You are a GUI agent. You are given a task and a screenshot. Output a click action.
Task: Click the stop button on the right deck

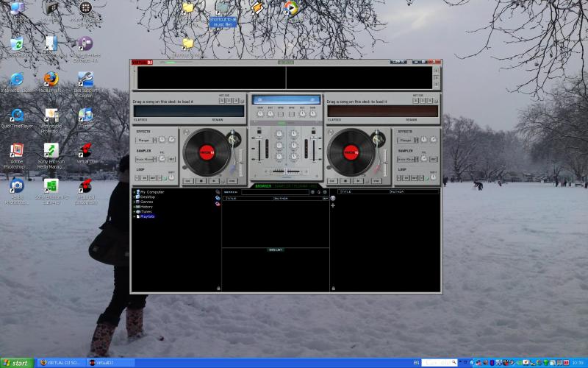click(x=346, y=180)
